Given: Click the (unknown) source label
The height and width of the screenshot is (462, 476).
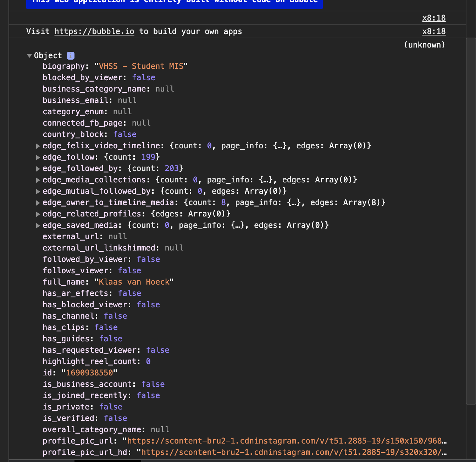Looking at the screenshot, I should [x=425, y=45].
